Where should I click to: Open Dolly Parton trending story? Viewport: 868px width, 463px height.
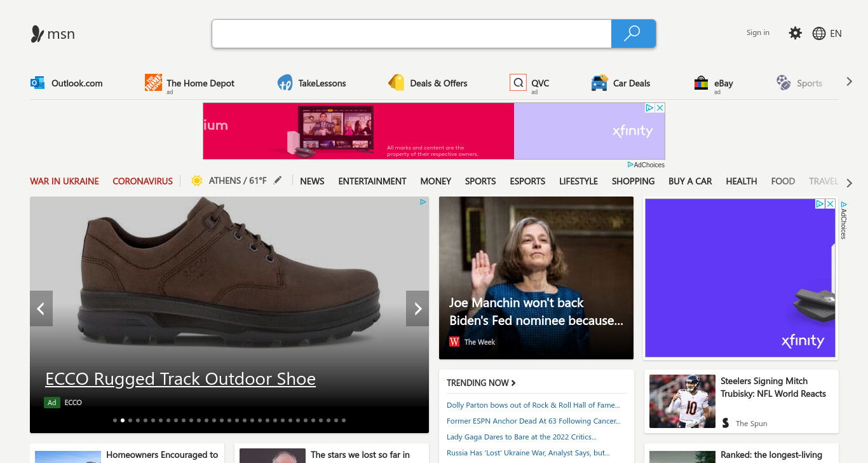click(533, 405)
